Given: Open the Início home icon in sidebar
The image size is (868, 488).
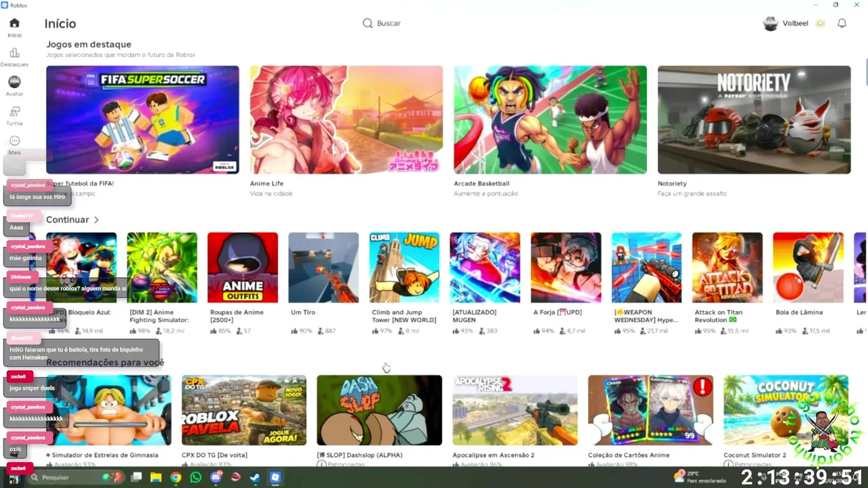Looking at the screenshot, I should click(x=14, y=24).
